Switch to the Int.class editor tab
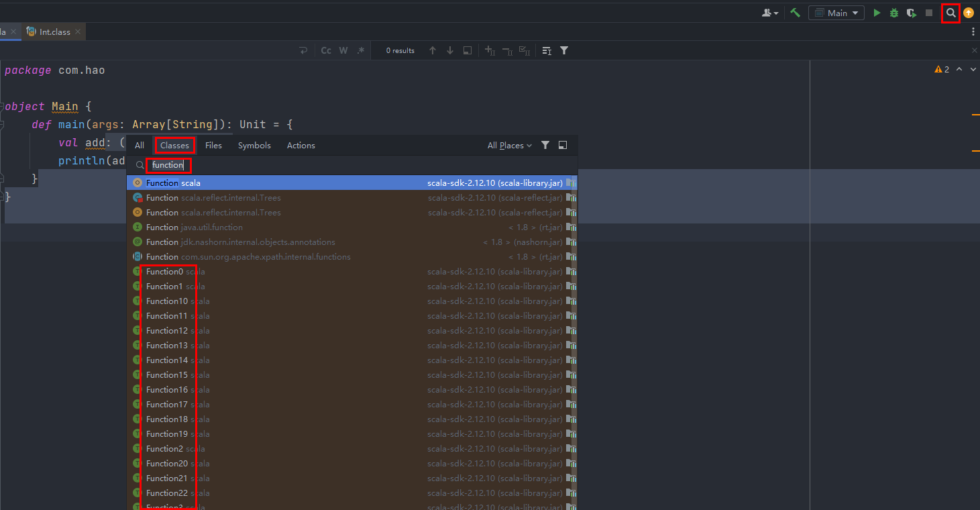 pyautogui.click(x=54, y=32)
